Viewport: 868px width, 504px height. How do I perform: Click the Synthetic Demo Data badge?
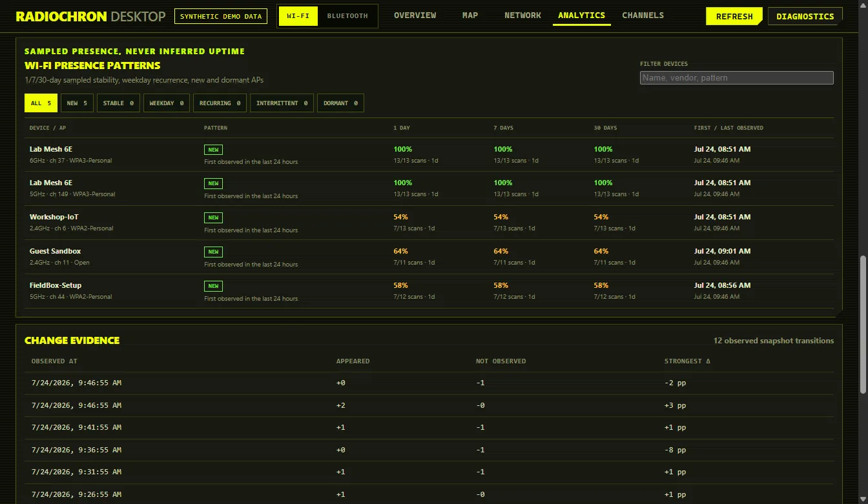coord(221,16)
